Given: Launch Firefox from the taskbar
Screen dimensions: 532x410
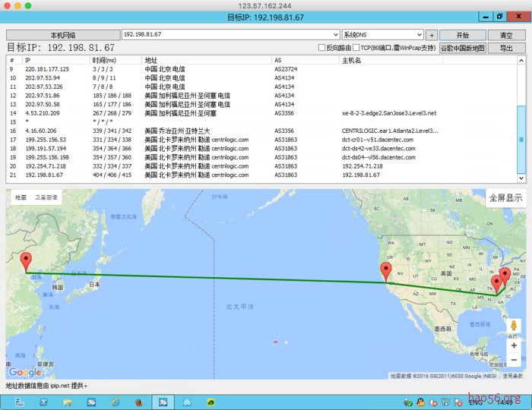Looking at the screenshot, I should (139, 402).
